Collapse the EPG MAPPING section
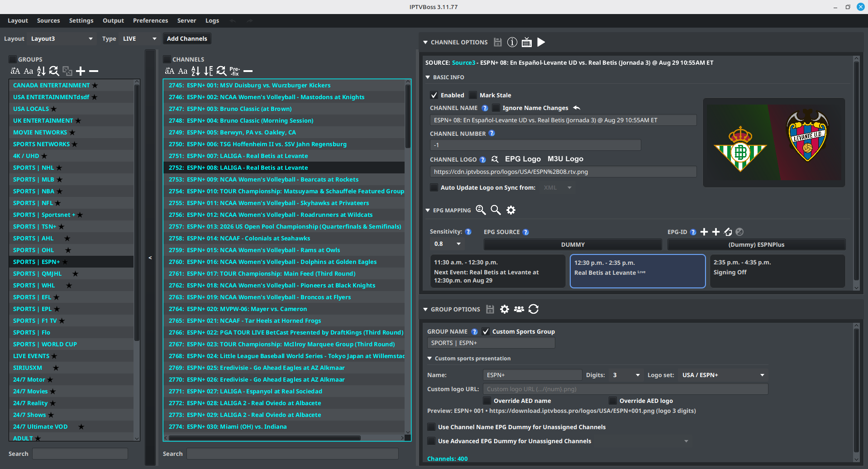868x469 pixels. (428, 210)
